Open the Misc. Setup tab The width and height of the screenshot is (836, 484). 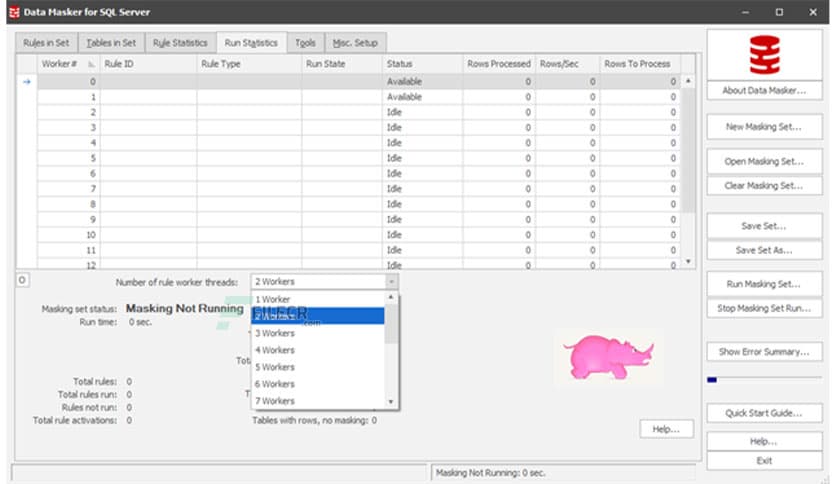click(x=355, y=43)
